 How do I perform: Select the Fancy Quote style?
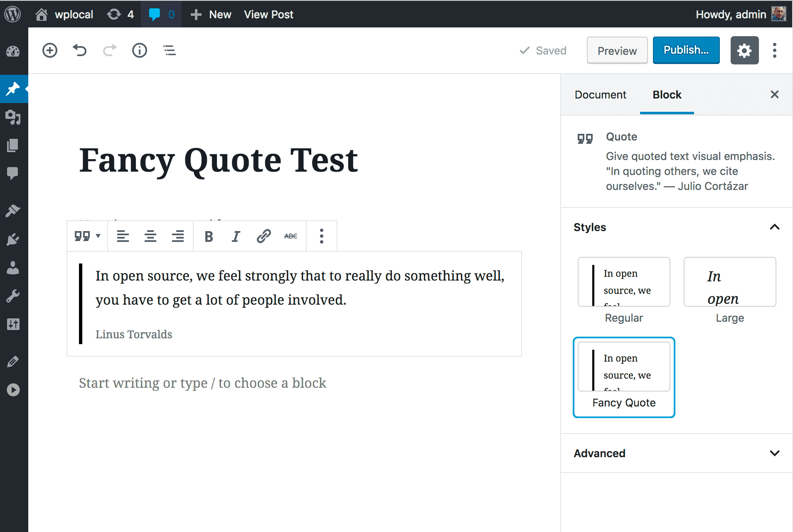(x=623, y=367)
